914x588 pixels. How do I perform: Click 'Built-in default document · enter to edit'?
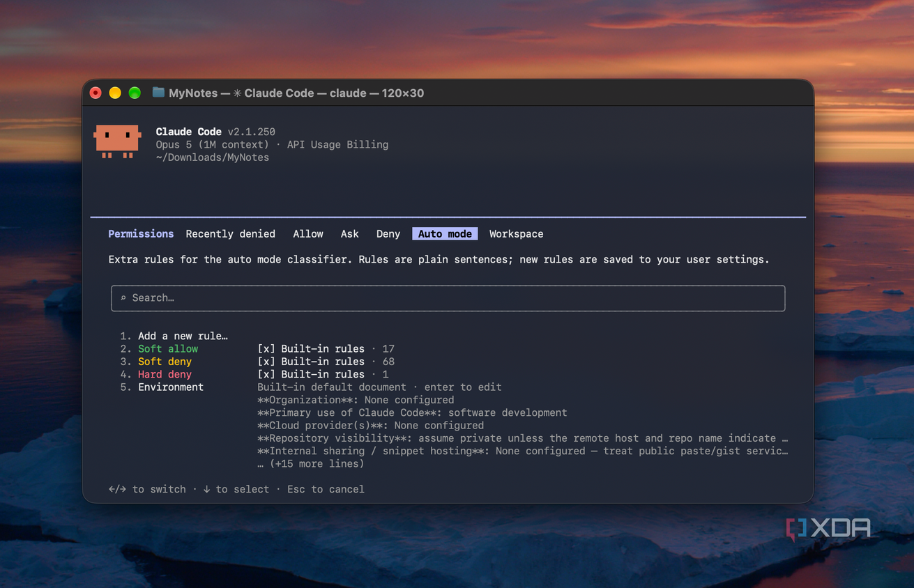coord(379,387)
